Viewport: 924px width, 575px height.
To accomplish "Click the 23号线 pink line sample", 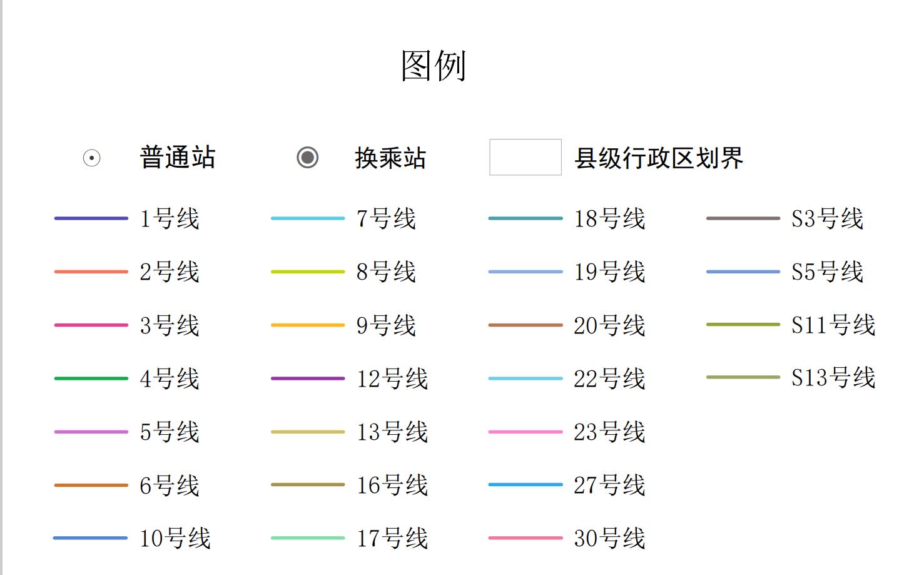I will tap(525, 432).
